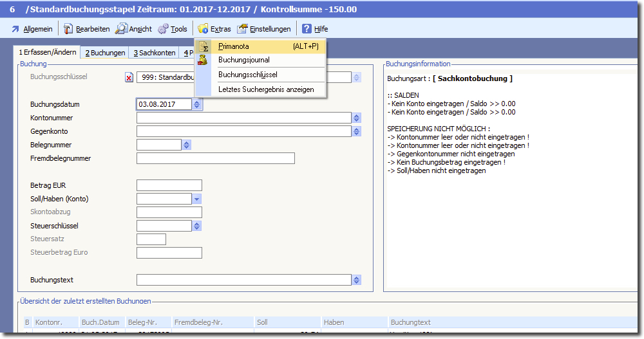Expand the Soll/Haben (Konto) dropdown
644x339 pixels.
pyautogui.click(x=196, y=199)
